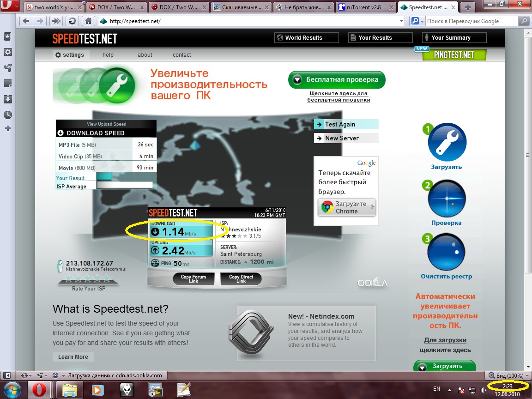Open Windows Explorer from the taskbar
This screenshot has height=399, width=532.
coord(69,390)
